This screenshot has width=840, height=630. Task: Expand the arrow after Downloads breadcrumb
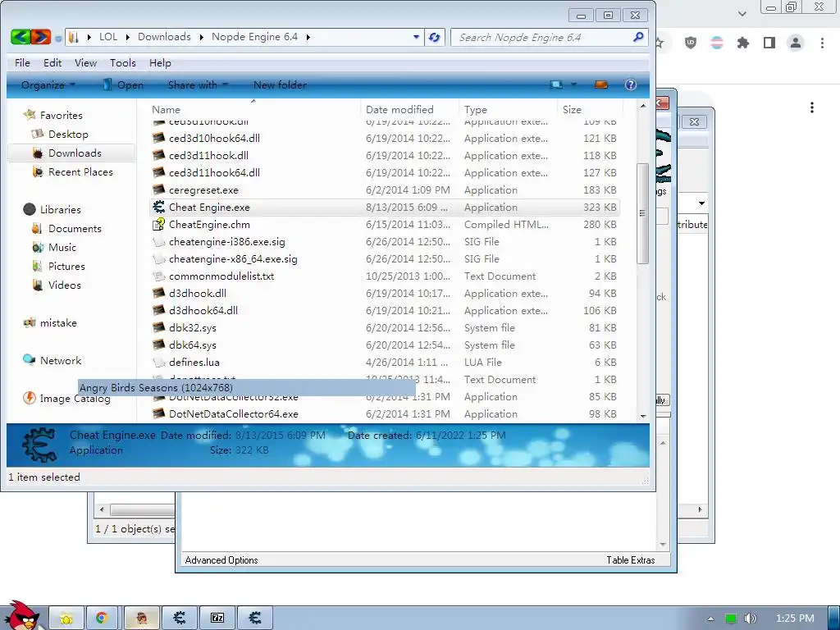tap(202, 37)
